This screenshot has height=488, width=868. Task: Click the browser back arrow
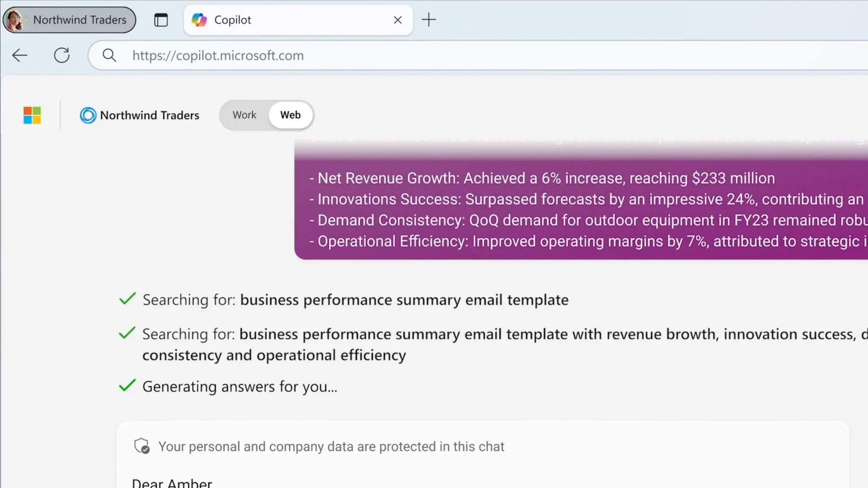coord(19,55)
